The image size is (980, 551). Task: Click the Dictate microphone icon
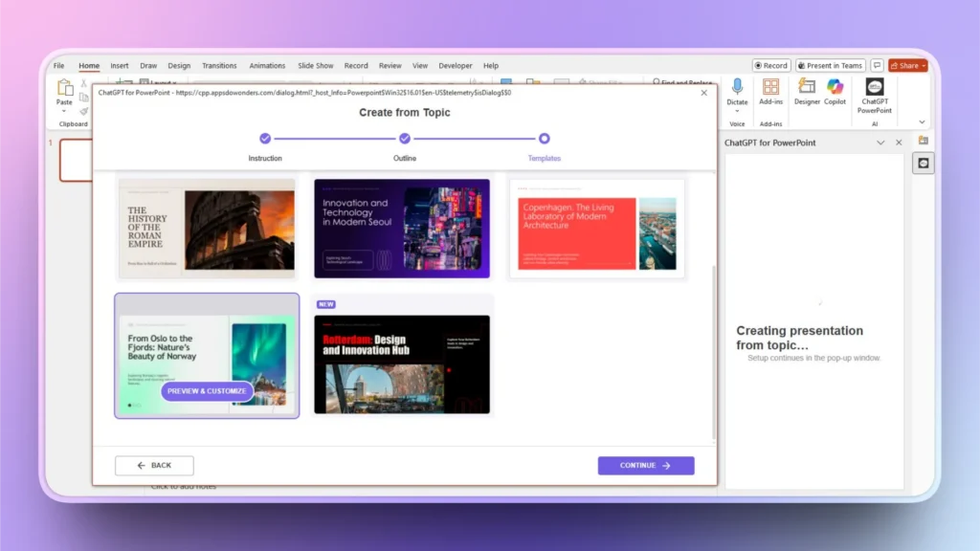737,85
